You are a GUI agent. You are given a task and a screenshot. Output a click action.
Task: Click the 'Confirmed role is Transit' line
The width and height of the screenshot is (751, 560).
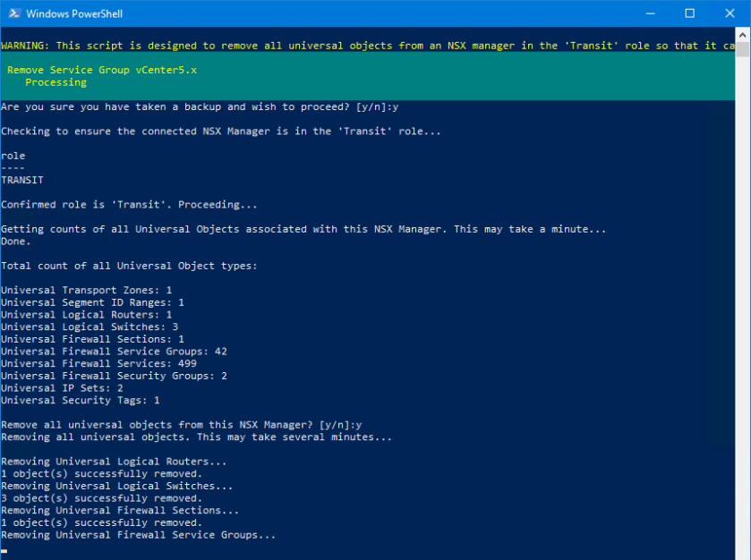(129, 205)
